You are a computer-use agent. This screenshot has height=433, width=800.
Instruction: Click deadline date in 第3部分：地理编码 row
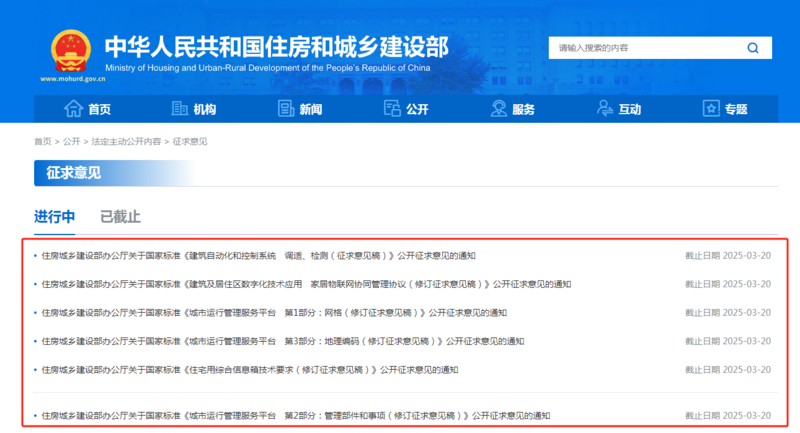pyautogui.click(x=728, y=341)
